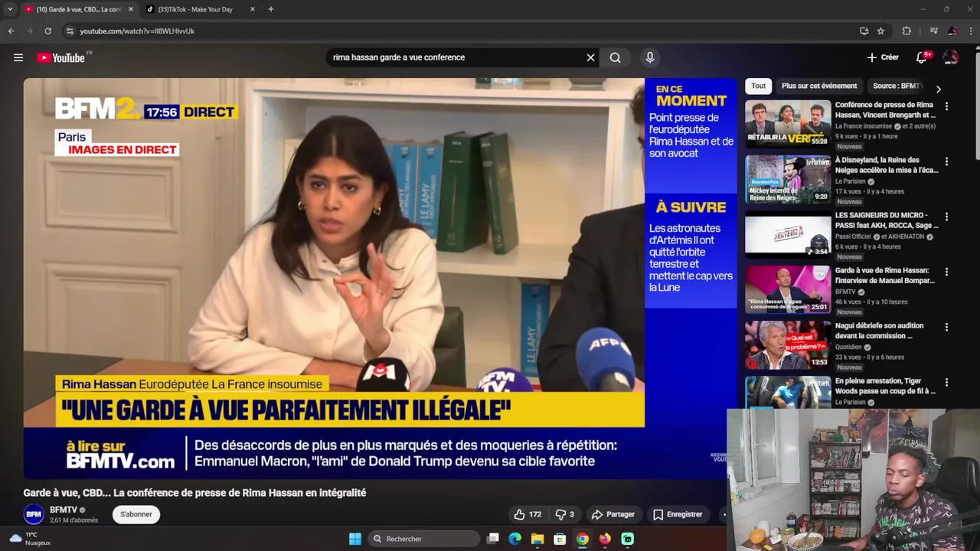Screen dimensions: 980x551
Task: Click the taskbar Rechercher search box
Action: point(423,539)
